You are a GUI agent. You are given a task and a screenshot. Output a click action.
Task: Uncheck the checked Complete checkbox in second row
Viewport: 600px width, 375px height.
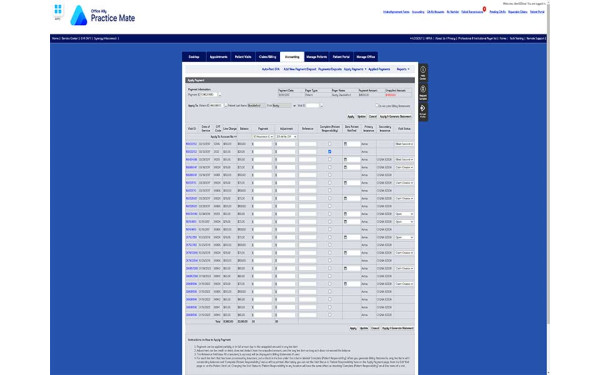tap(329, 152)
